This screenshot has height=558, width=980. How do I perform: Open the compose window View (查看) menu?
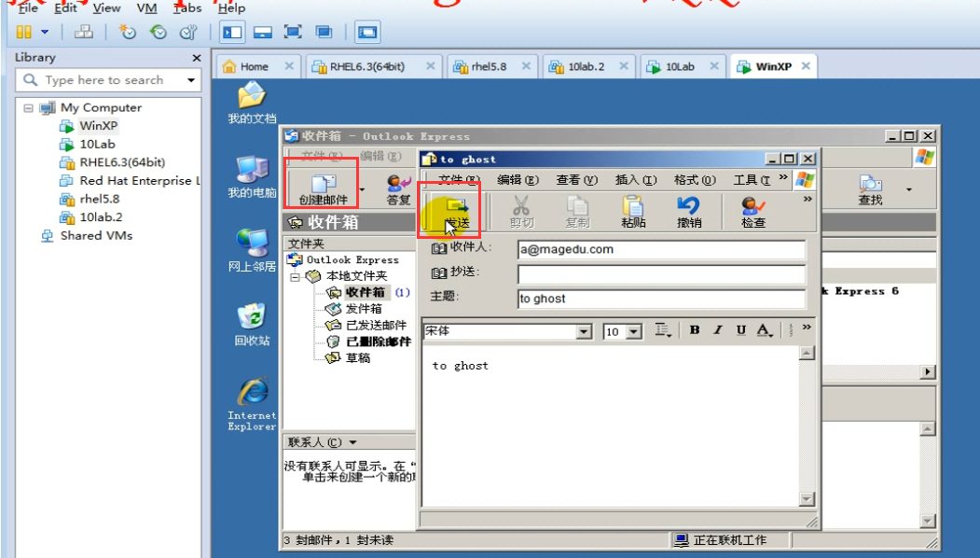(x=577, y=180)
